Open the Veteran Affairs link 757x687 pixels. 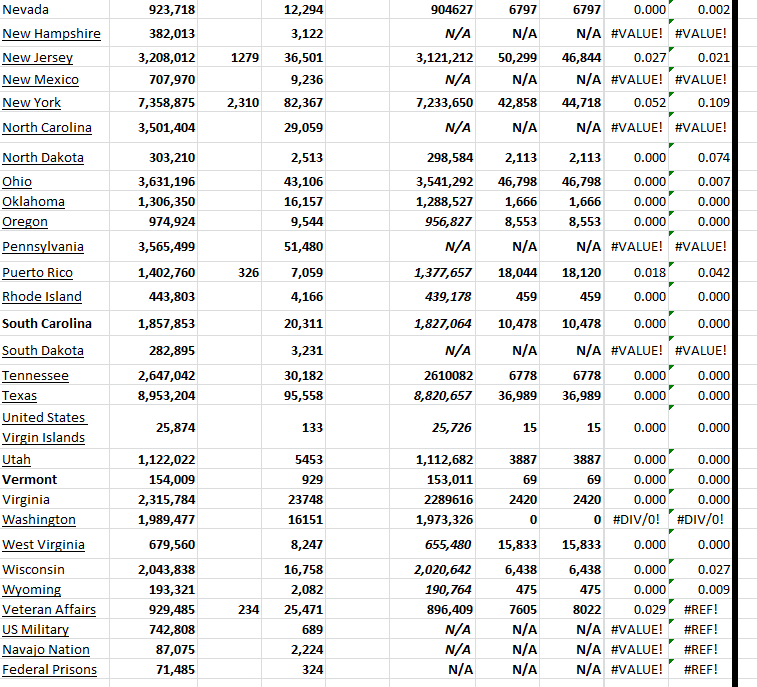pyautogui.click(x=49, y=610)
